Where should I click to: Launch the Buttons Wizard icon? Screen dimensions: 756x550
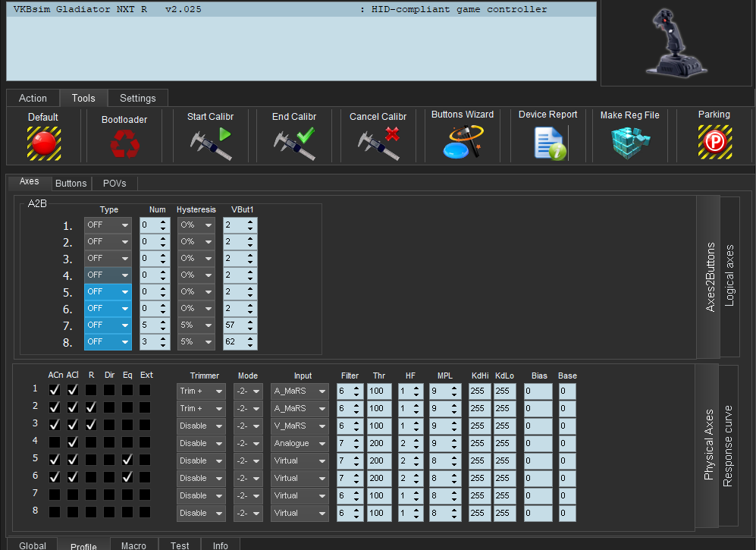463,142
